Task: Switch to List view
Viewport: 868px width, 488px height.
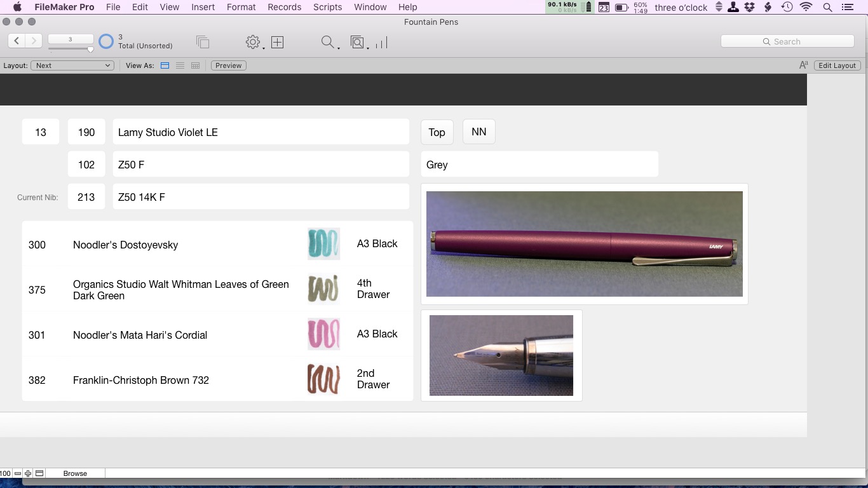Action: pos(180,65)
